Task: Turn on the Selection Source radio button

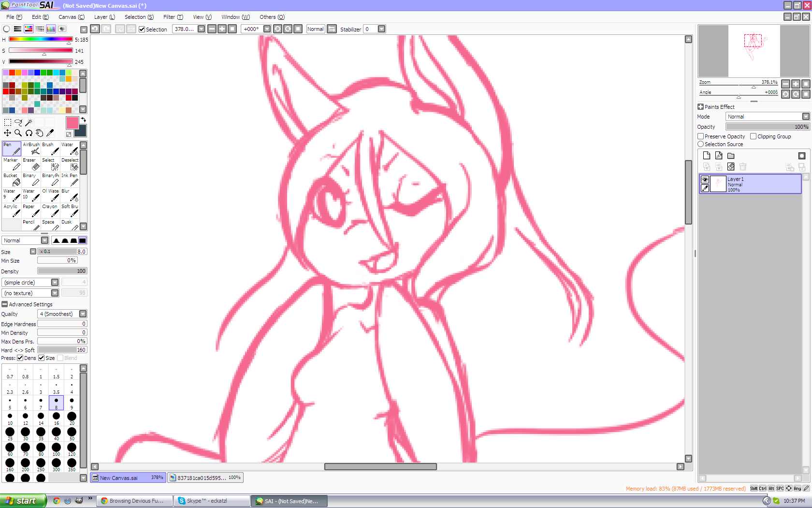Action: pos(701,144)
